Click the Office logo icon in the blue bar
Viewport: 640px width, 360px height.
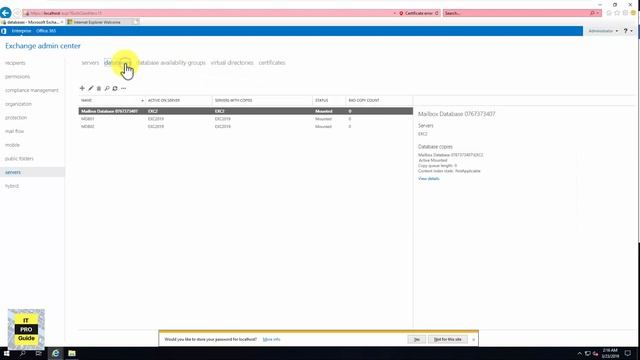[4, 31]
